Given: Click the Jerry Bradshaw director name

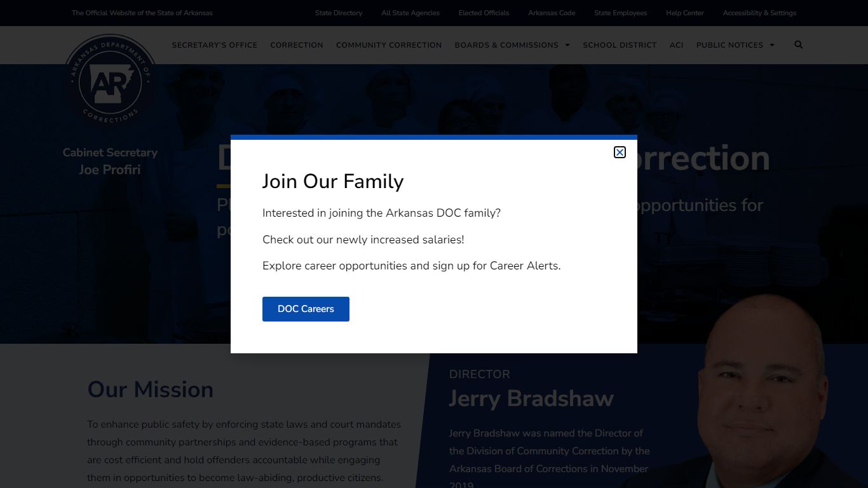Looking at the screenshot, I should (531, 398).
